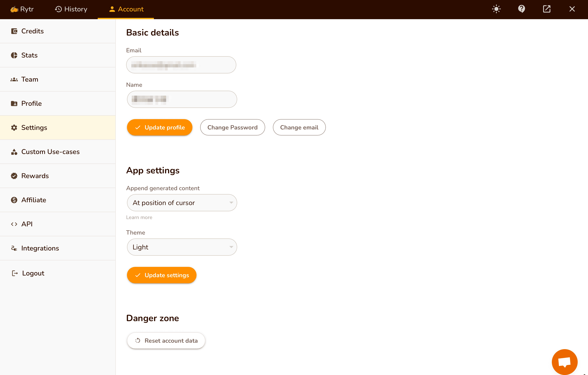Click the Affiliate dollar icon
This screenshot has height=375, width=588.
(14, 200)
